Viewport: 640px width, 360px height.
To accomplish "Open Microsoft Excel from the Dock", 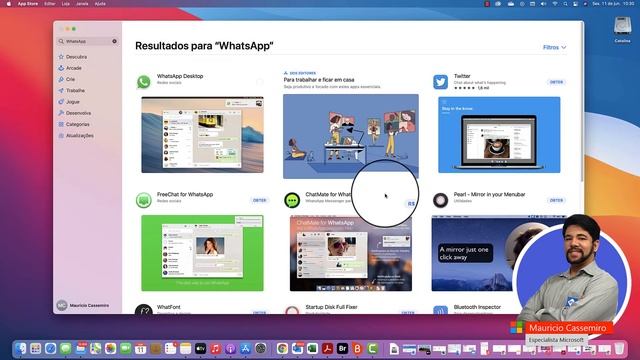I will (312, 349).
